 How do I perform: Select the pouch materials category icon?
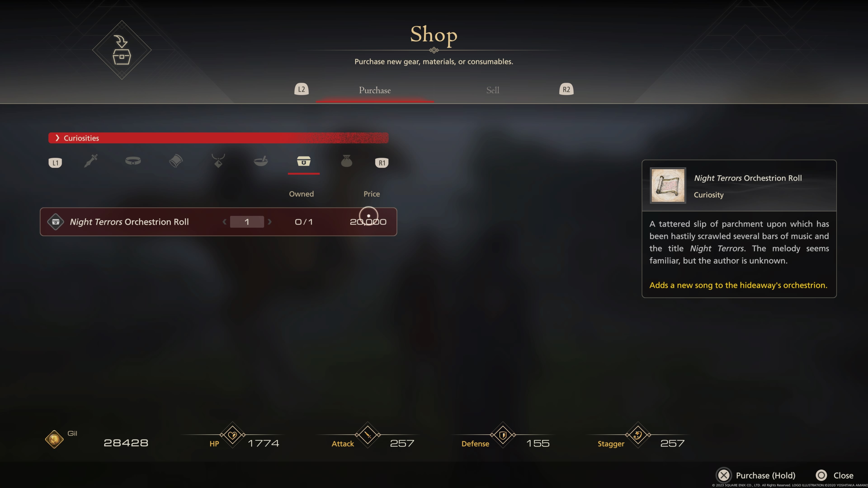pyautogui.click(x=346, y=161)
